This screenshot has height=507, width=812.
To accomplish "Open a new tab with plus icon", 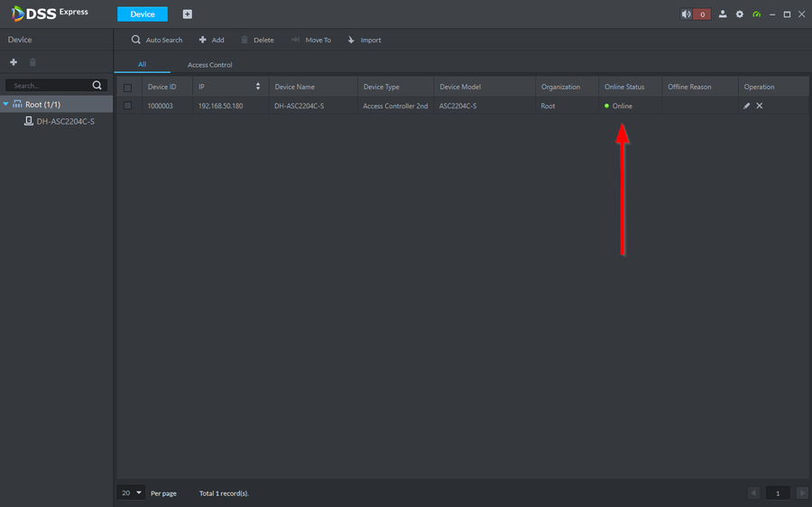I will pyautogui.click(x=188, y=14).
